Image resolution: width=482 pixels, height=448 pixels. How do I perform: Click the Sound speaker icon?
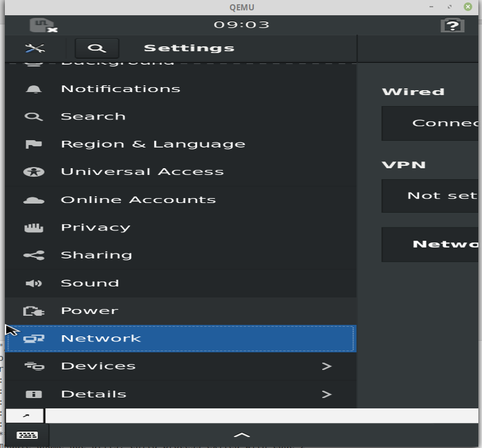tap(34, 283)
